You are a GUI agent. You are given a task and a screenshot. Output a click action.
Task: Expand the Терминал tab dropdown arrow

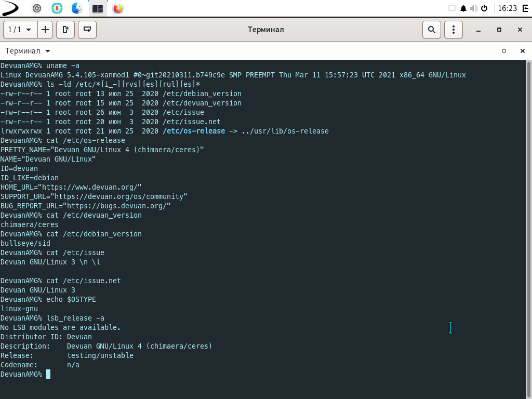coord(48,51)
